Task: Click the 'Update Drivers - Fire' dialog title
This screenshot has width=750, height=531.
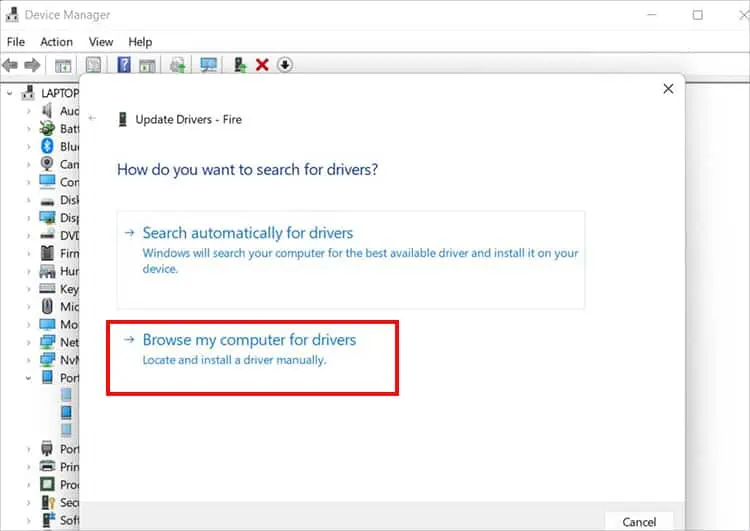Action: click(188, 120)
